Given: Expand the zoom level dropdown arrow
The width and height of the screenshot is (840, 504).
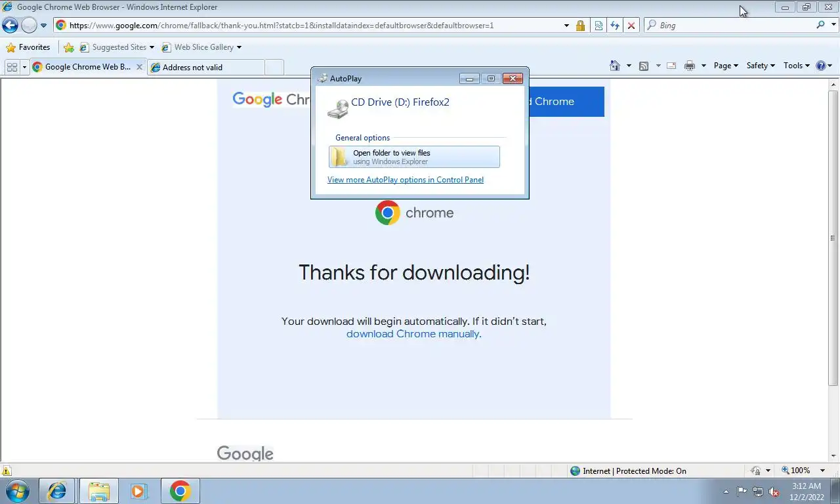Looking at the screenshot, I should pyautogui.click(x=822, y=471).
